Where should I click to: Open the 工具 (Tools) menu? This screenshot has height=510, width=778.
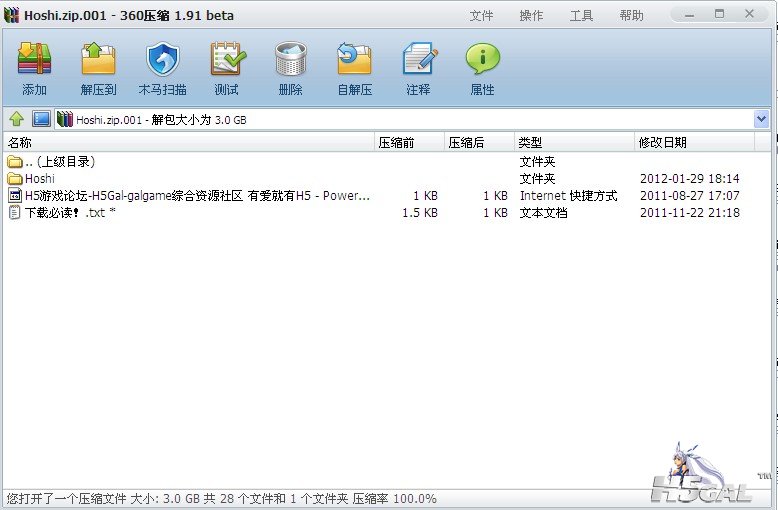pyautogui.click(x=582, y=16)
